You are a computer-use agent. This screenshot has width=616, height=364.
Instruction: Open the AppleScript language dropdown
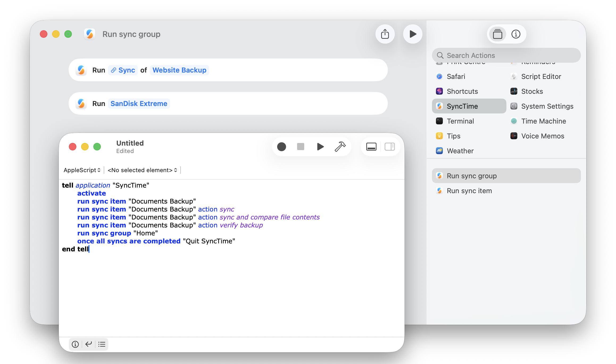click(x=82, y=170)
